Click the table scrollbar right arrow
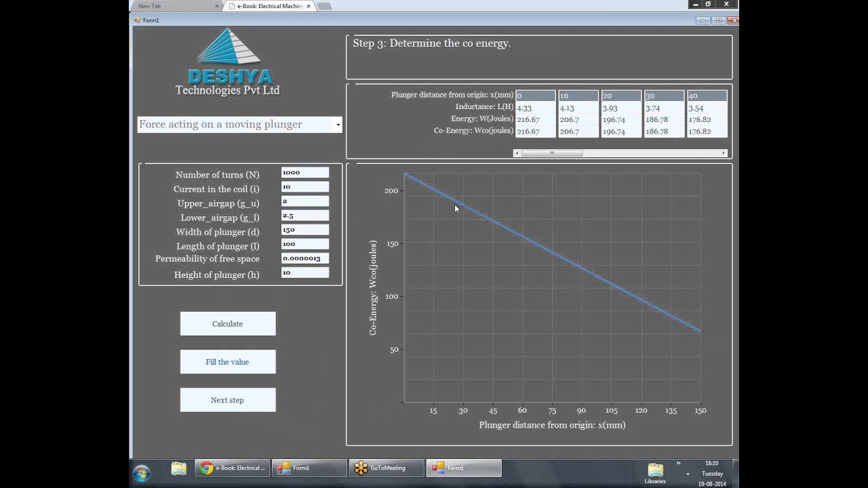The image size is (868, 488). (x=724, y=153)
